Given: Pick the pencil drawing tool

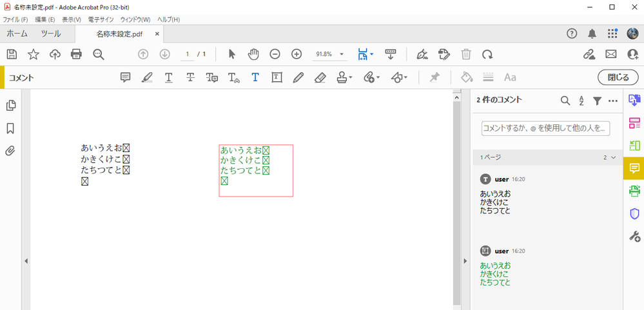Looking at the screenshot, I should tap(298, 77).
